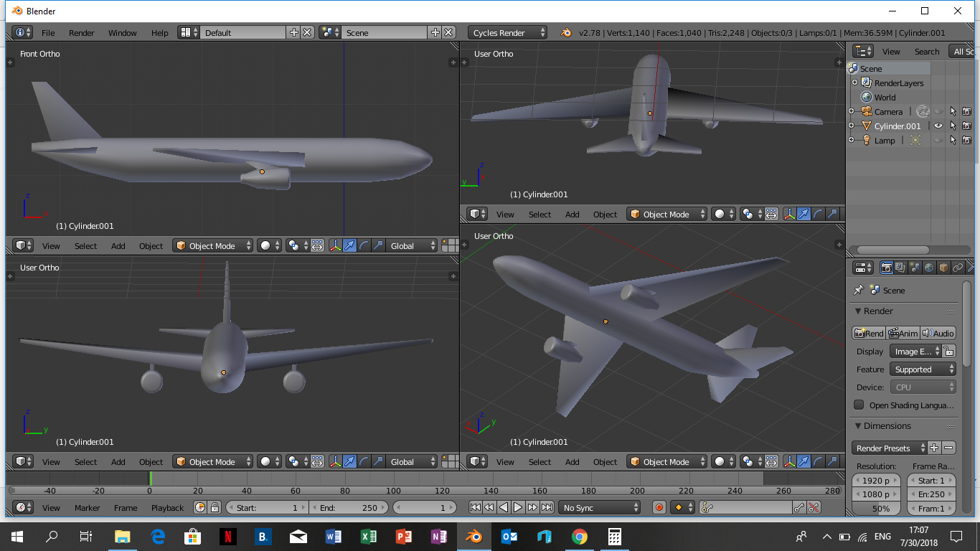
Task: Click the record button in the timeline
Action: pyautogui.click(x=659, y=507)
